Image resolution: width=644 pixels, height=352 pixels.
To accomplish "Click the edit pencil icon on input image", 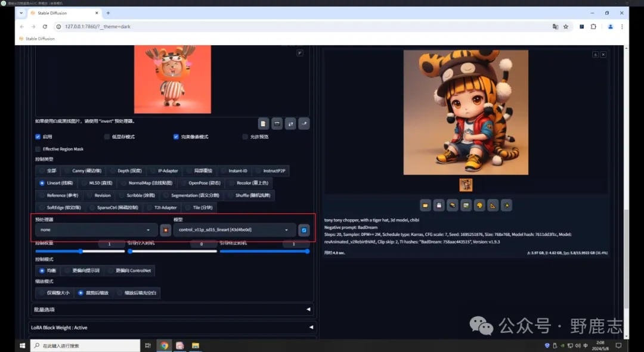I will coord(300,53).
